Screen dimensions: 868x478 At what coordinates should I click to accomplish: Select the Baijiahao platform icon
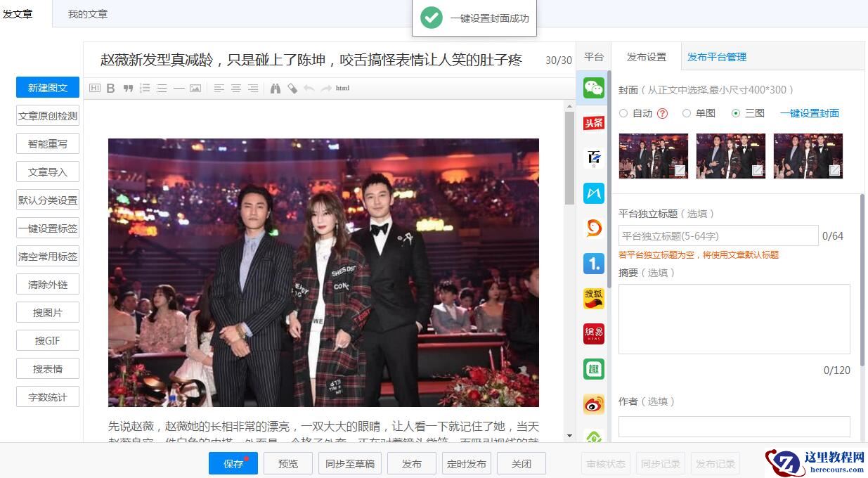click(594, 158)
